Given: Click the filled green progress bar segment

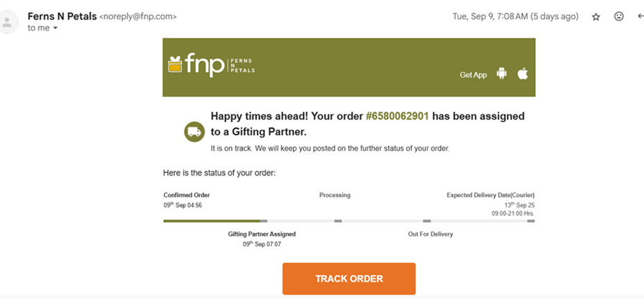Looking at the screenshot, I should [212, 221].
